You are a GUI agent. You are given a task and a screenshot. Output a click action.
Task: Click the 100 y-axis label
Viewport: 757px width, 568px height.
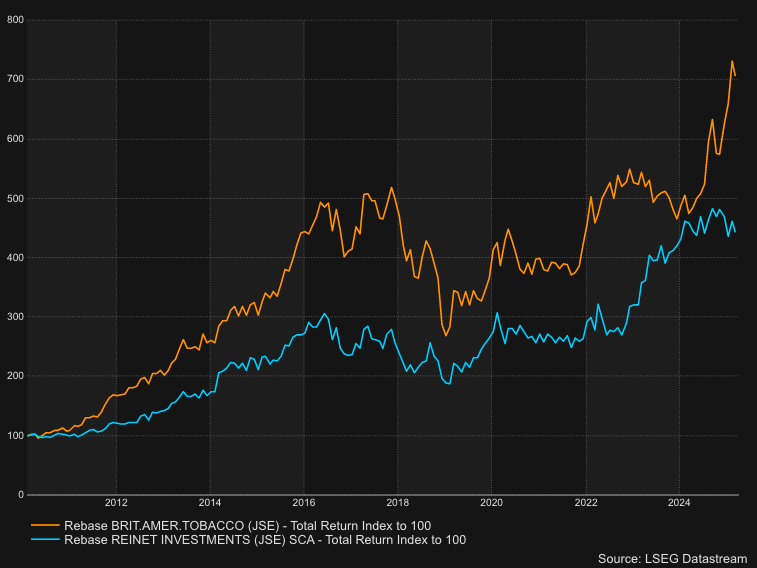[x=15, y=435]
